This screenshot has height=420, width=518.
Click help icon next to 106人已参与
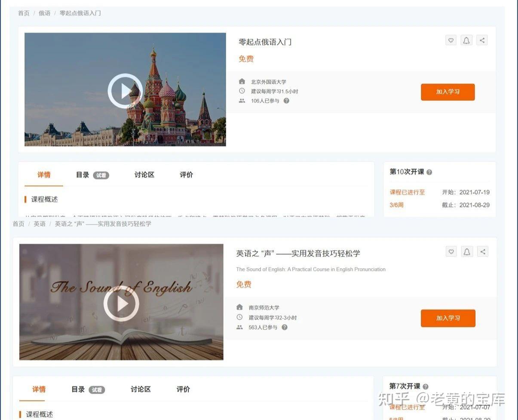pyautogui.click(x=286, y=101)
